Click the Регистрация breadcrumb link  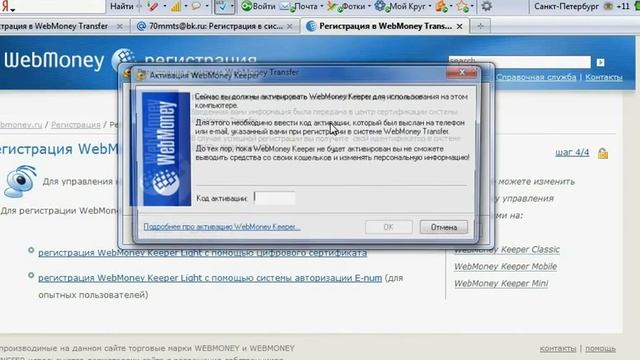(76, 125)
